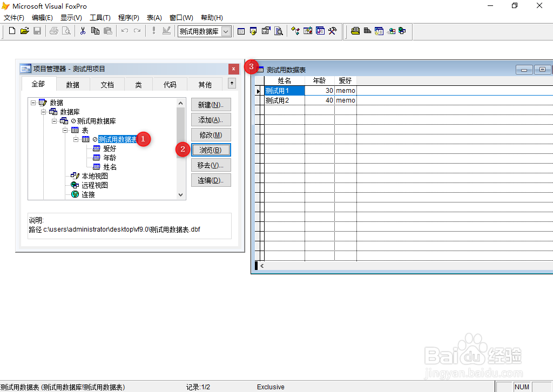Open the Class Browser toolbar icon
The height and width of the screenshot is (392, 553).
click(x=295, y=31)
